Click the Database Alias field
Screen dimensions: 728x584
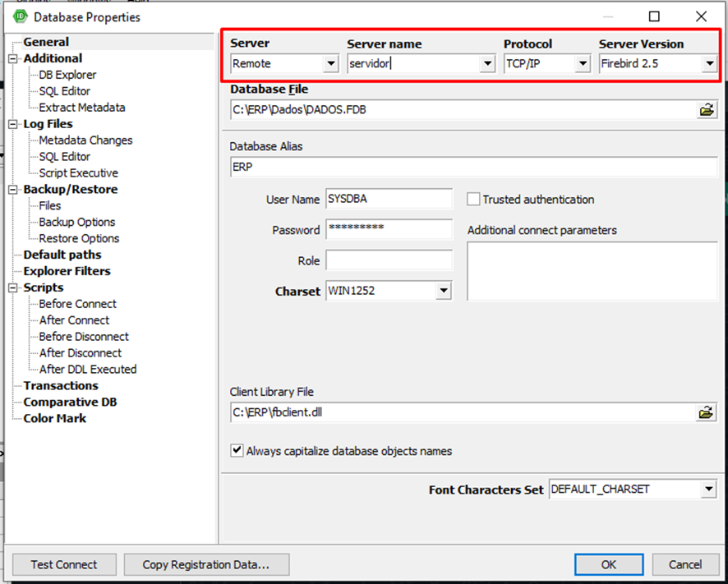(x=473, y=167)
